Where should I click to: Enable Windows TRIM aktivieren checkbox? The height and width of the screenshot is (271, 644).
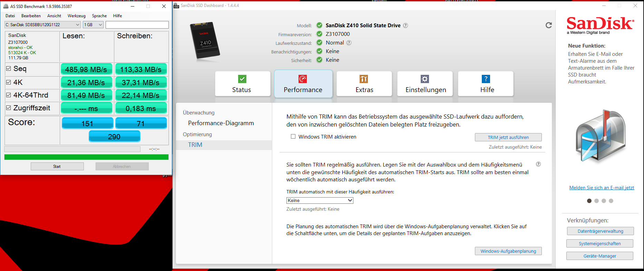[x=293, y=137]
